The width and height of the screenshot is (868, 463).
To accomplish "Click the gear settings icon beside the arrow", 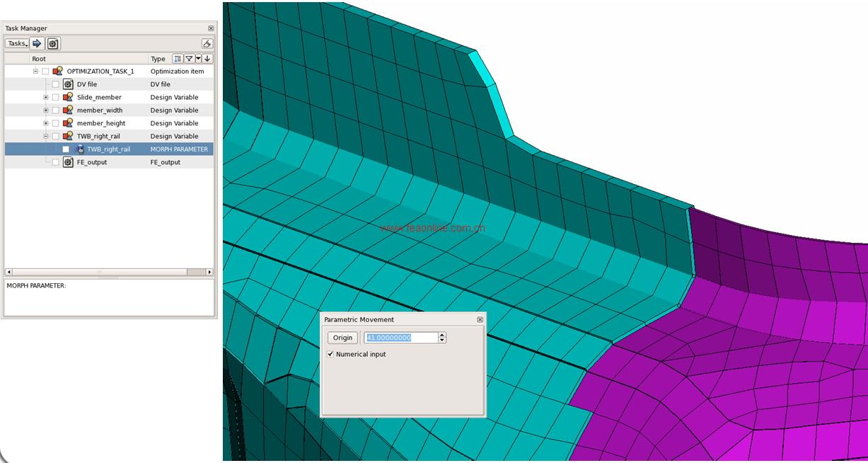I will pyautogui.click(x=53, y=44).
